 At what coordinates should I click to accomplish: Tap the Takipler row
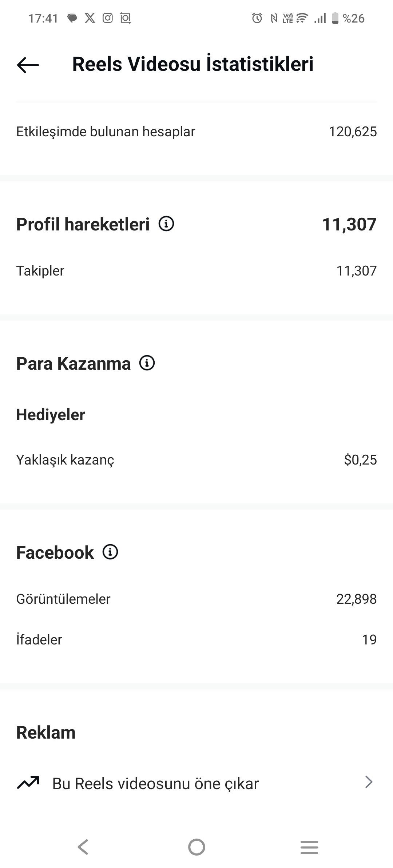[x=196, y=271]
